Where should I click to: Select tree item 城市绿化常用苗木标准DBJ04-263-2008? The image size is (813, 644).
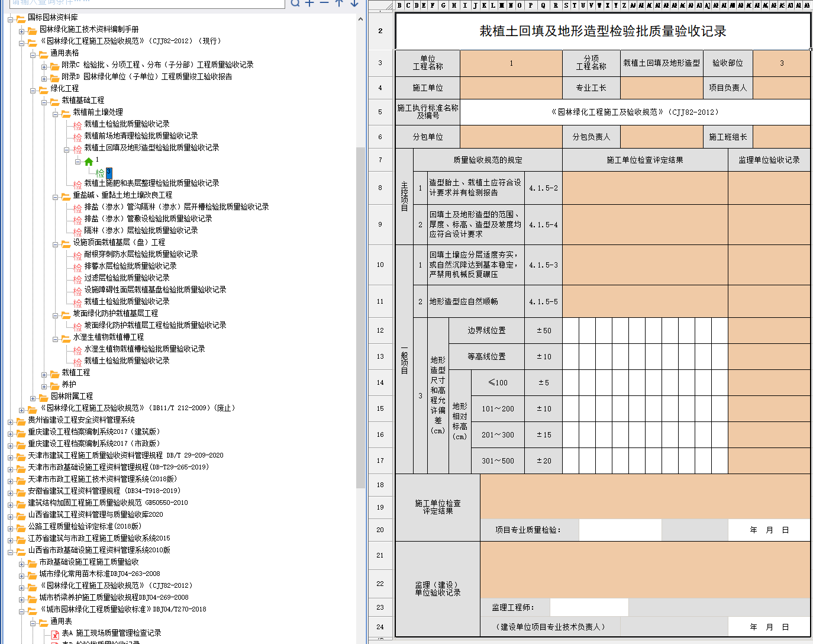point(99,574)
